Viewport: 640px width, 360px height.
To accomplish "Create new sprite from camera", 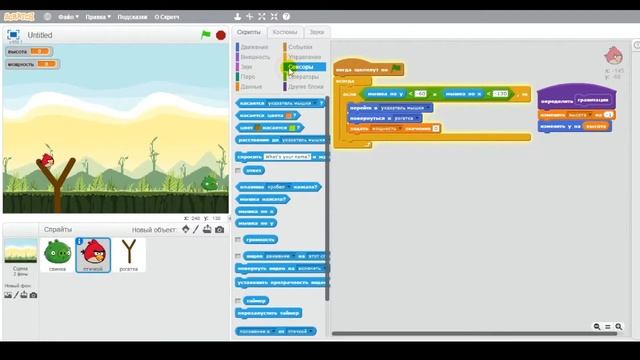I will point(220,230).
